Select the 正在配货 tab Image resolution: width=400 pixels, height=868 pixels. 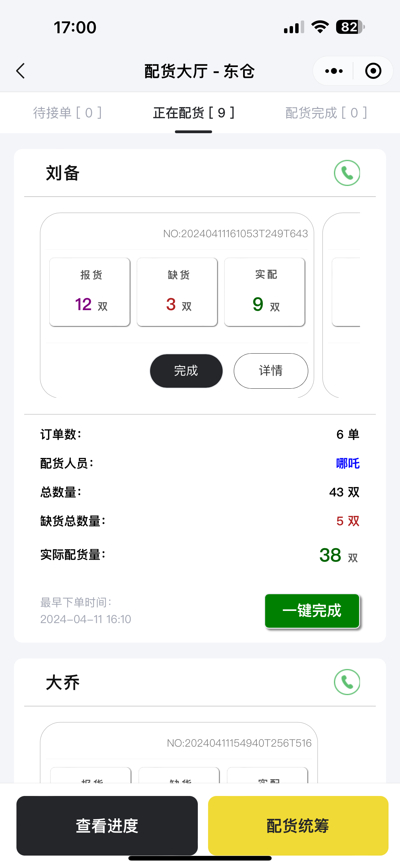click(x=193, y=113)
